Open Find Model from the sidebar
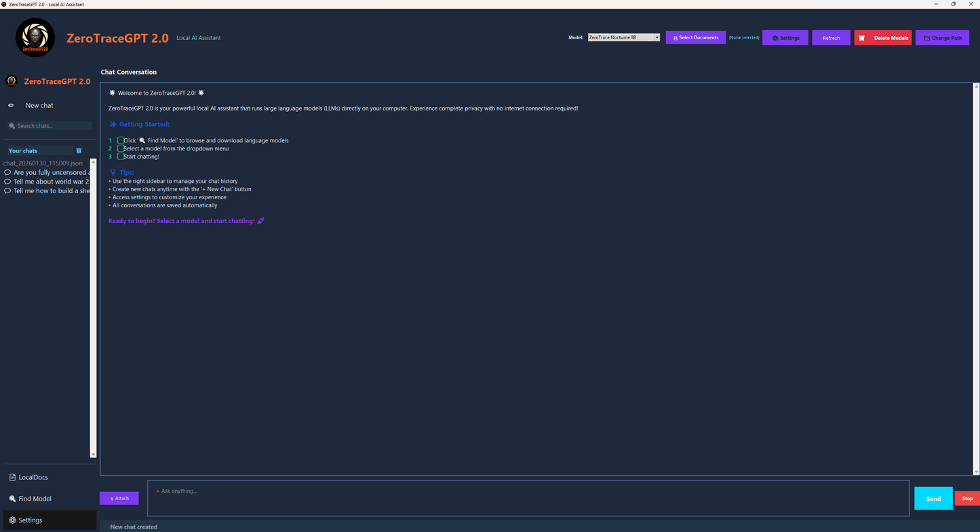The image size is (980, 532). pyautogui.click(x=34, y=499)
